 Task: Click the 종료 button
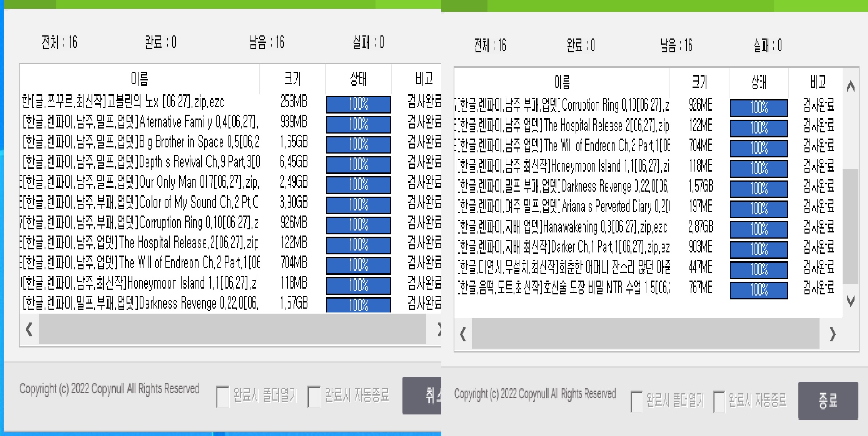pyautogui.click(x=828, y=401)
